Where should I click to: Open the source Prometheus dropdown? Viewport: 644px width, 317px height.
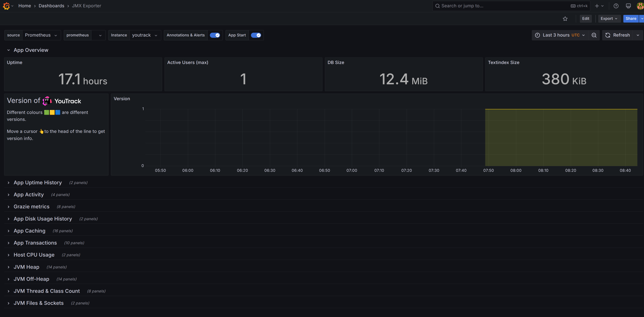(42, 35)
